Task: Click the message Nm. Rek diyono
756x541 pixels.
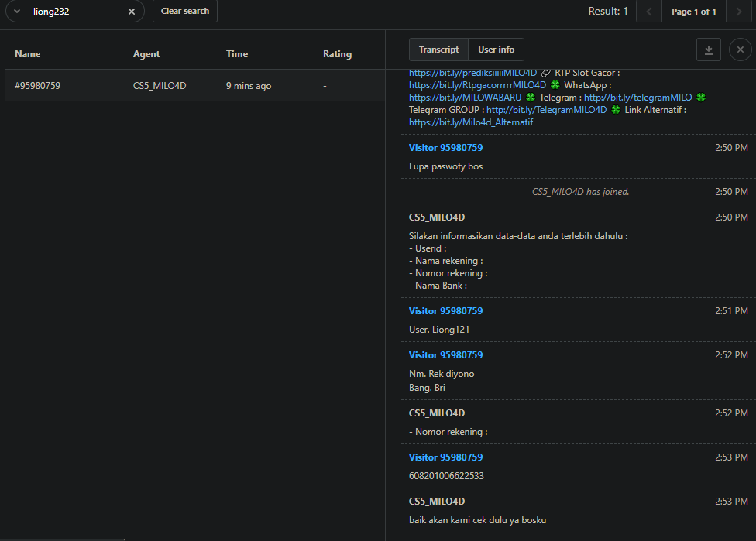Action: (x=442, y=374)
